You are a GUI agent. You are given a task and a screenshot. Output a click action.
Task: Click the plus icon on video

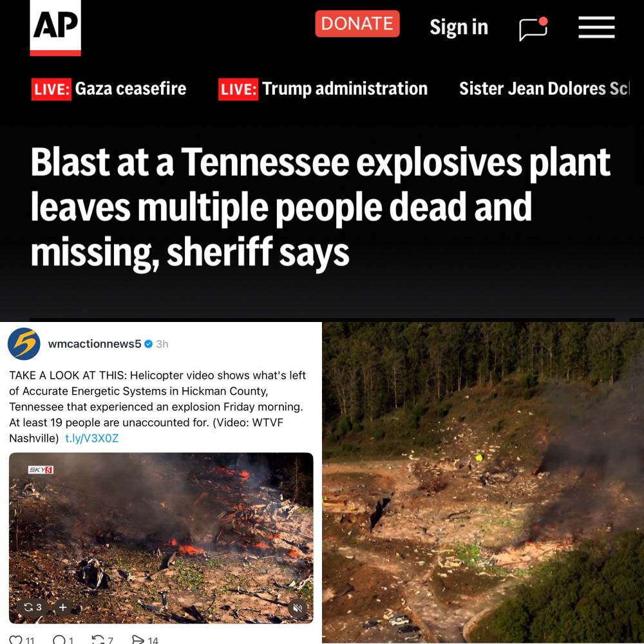tap(63, 607)
